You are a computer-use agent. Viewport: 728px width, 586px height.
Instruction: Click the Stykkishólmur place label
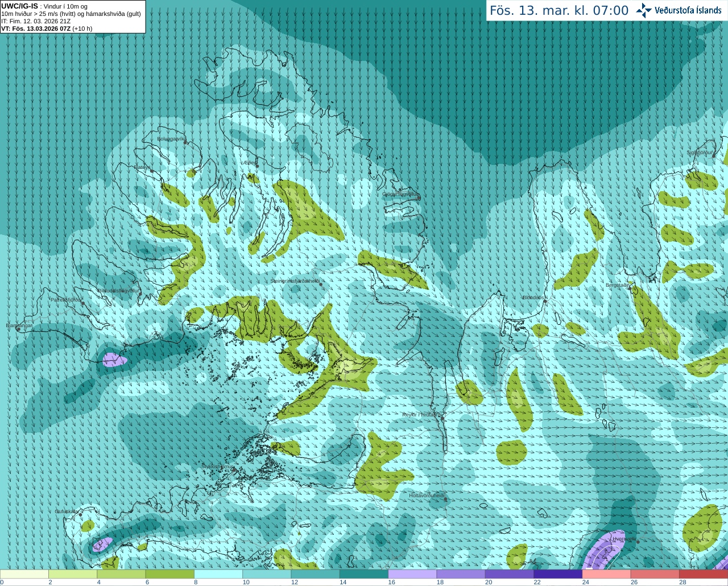[218, 467]
